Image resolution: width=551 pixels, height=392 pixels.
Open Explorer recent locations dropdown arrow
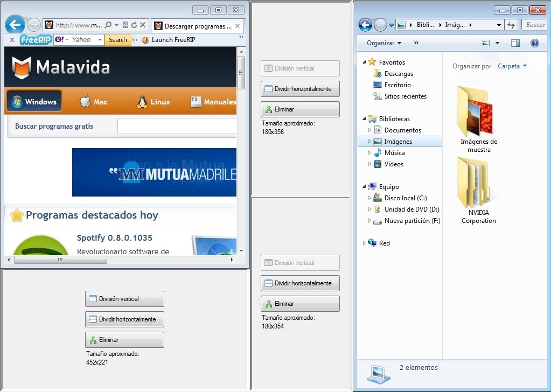click(x=391, y=25)
